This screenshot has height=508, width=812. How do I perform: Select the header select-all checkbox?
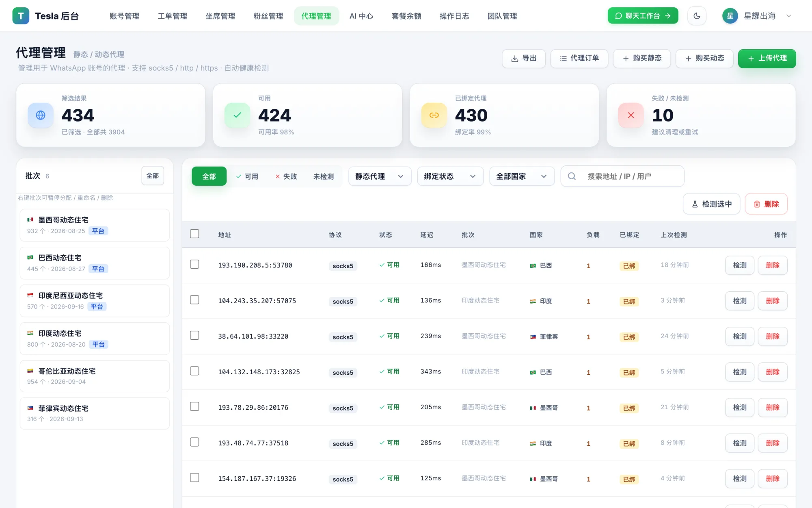tap(194, 234)
